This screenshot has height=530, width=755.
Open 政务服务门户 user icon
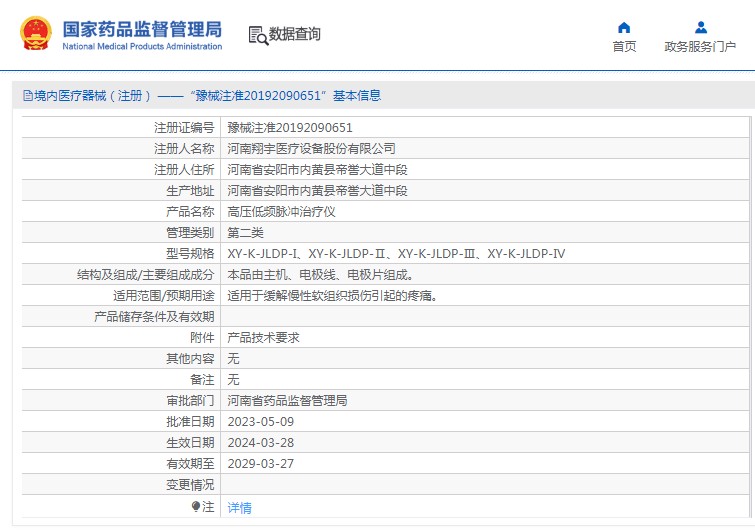[701, 27]
